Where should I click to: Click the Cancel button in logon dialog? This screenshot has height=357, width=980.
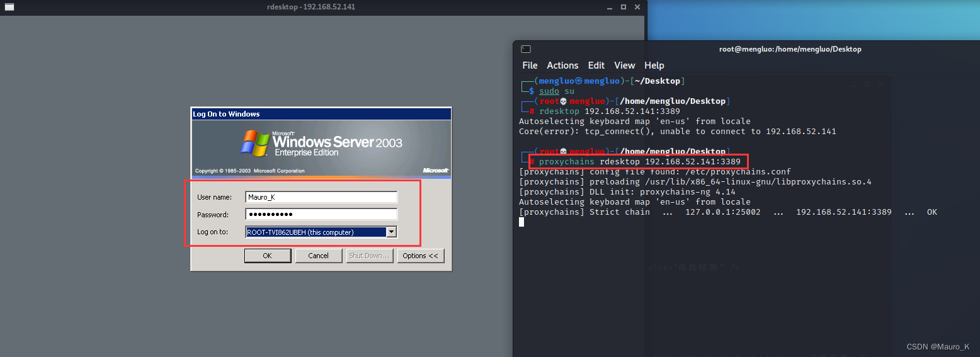click(x=319, y=256)
